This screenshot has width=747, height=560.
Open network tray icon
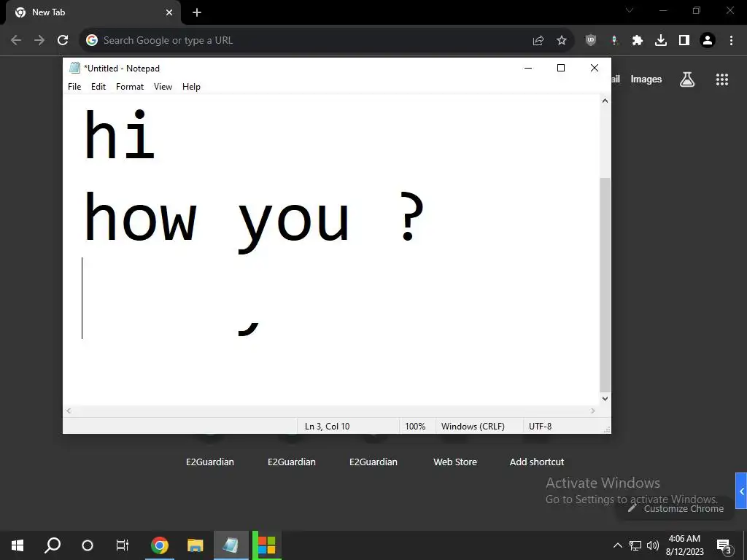click(635, 545)
